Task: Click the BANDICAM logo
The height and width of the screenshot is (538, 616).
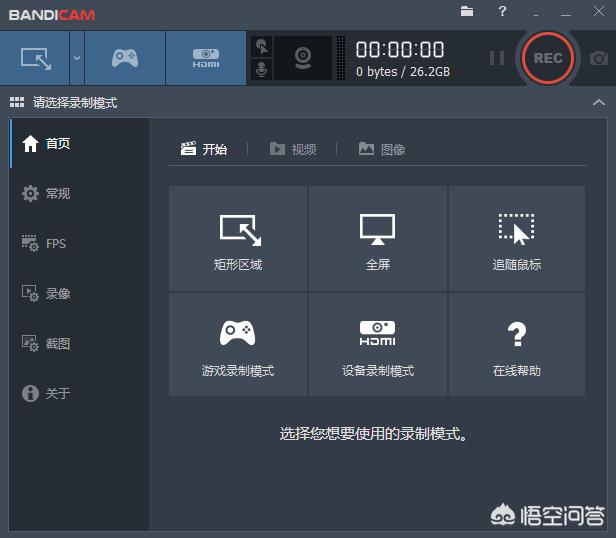Action: coord(52,15)
